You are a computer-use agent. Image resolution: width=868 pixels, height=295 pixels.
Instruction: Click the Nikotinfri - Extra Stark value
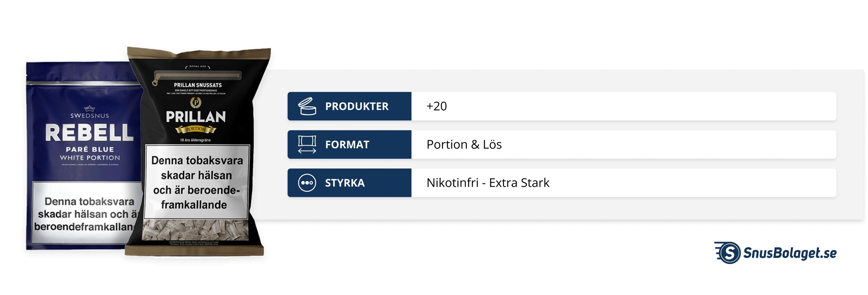pos(488,183)
